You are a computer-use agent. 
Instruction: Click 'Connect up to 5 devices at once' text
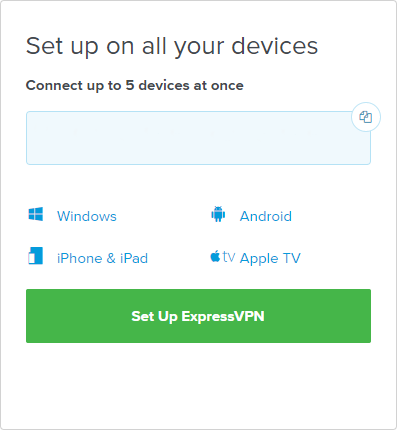[x=135, y=86]
